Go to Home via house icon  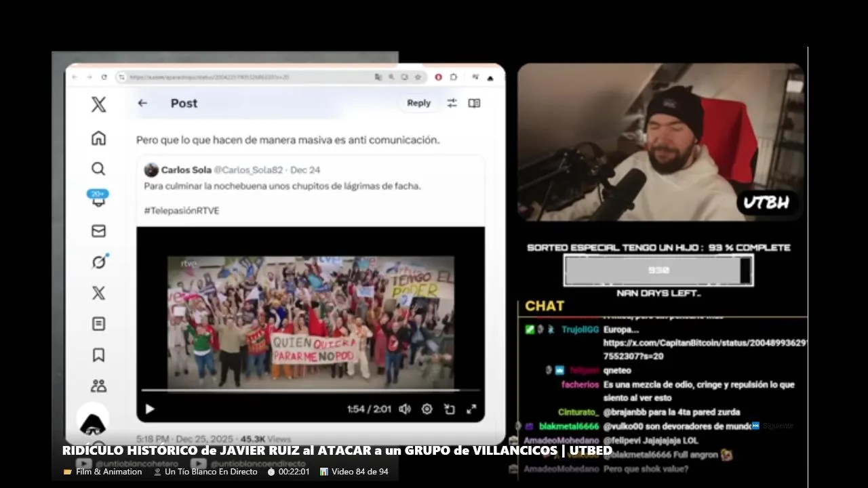click(x=98, y=138)
